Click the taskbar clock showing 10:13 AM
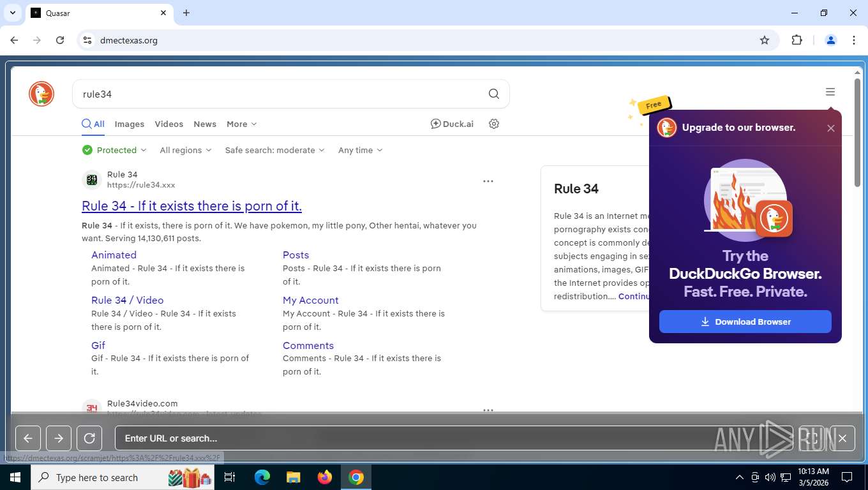This screenshot has width=868, height=490. (813, 477)
